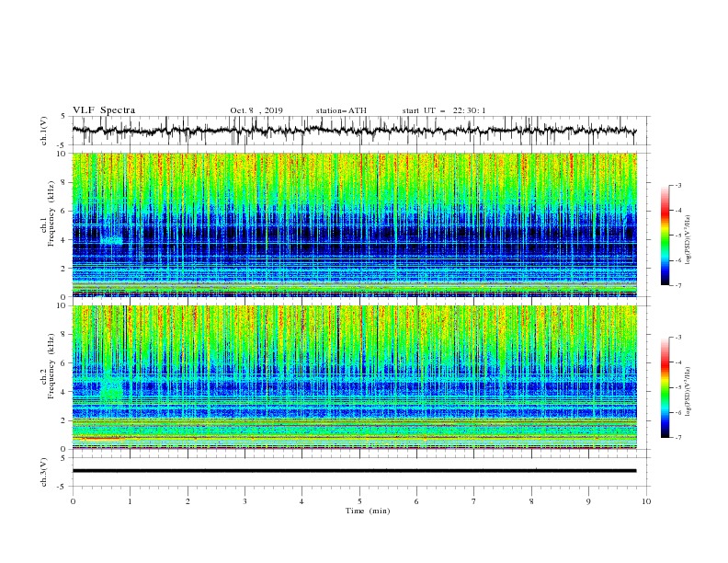Click the ch.2 frequency tick label "2"
This screenshot has height=563, width=728.
pyautogui.click(x=65, y=420)
